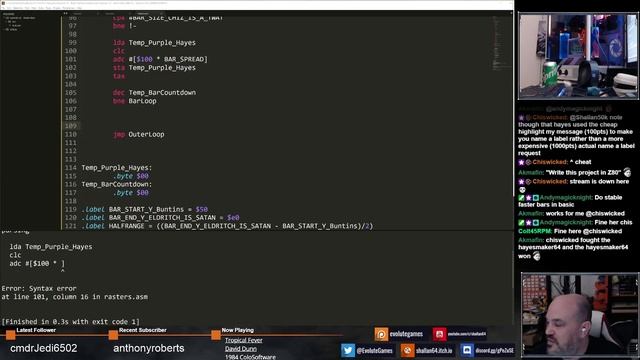This screenshot has width=640, height=360.
Task: Click the green moderator badge before 'Fine her chis'
Action: [x=521, y=223]
